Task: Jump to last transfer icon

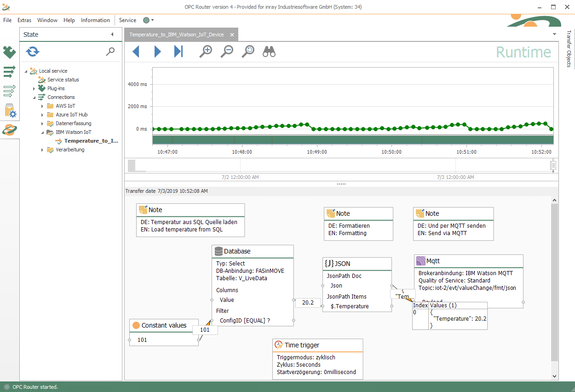Action: pos(178,52)
